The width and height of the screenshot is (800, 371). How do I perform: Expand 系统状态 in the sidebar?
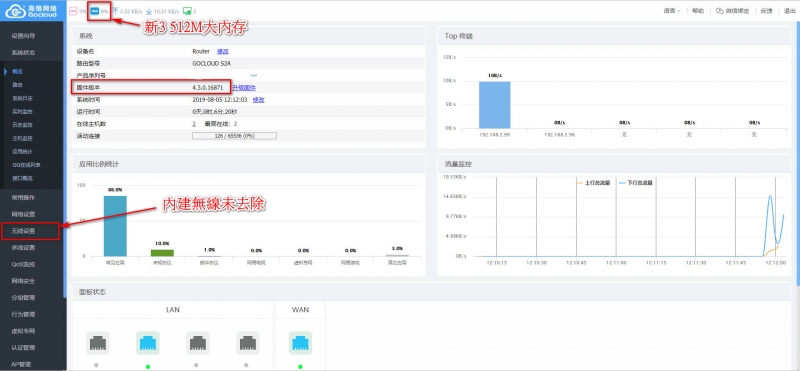[x=23, y=53]
